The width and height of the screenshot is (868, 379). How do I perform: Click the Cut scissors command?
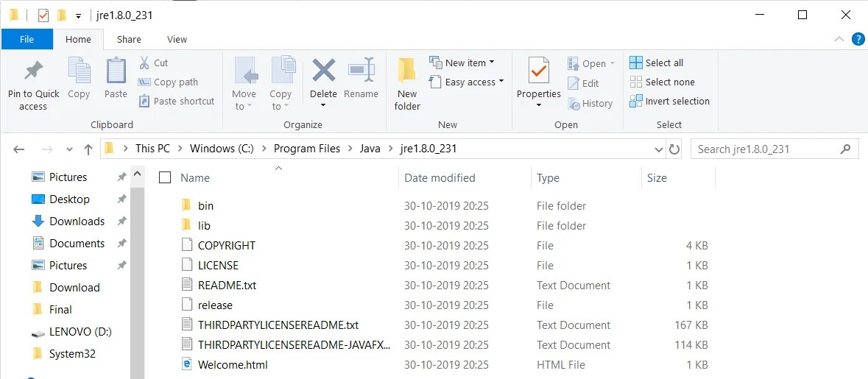(x=153, y=63)
